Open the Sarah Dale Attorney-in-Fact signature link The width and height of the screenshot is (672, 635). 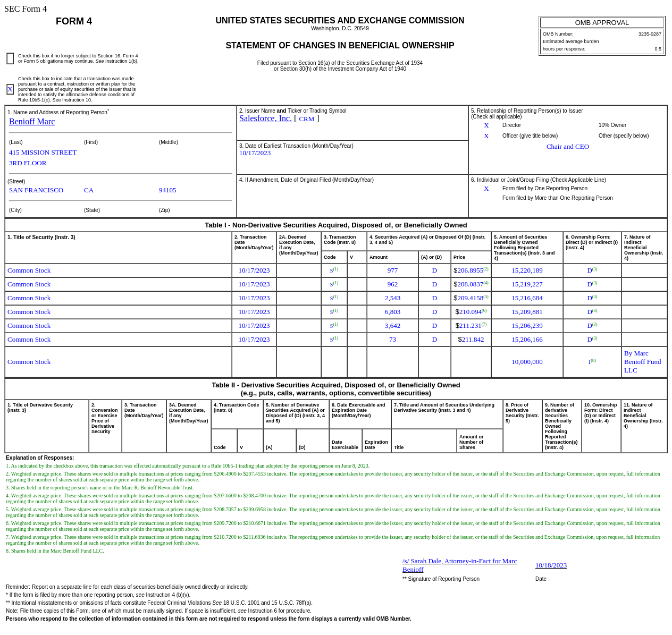click(x=459, y=565)
